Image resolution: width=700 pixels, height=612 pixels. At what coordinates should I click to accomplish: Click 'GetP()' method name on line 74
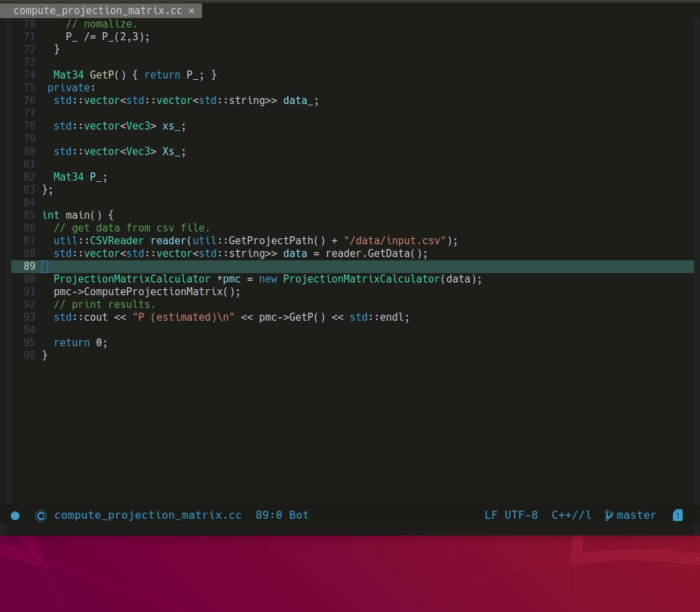click(x=107, y=75)
